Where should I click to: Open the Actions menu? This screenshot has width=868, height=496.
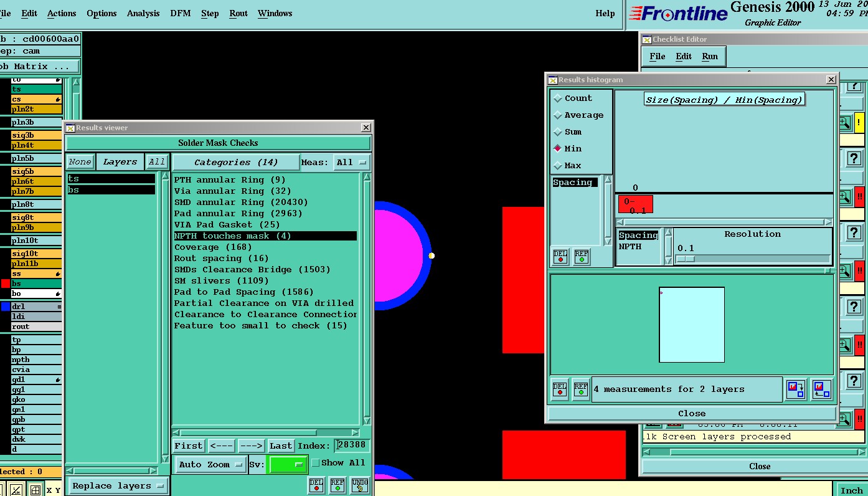coord(62,13)
